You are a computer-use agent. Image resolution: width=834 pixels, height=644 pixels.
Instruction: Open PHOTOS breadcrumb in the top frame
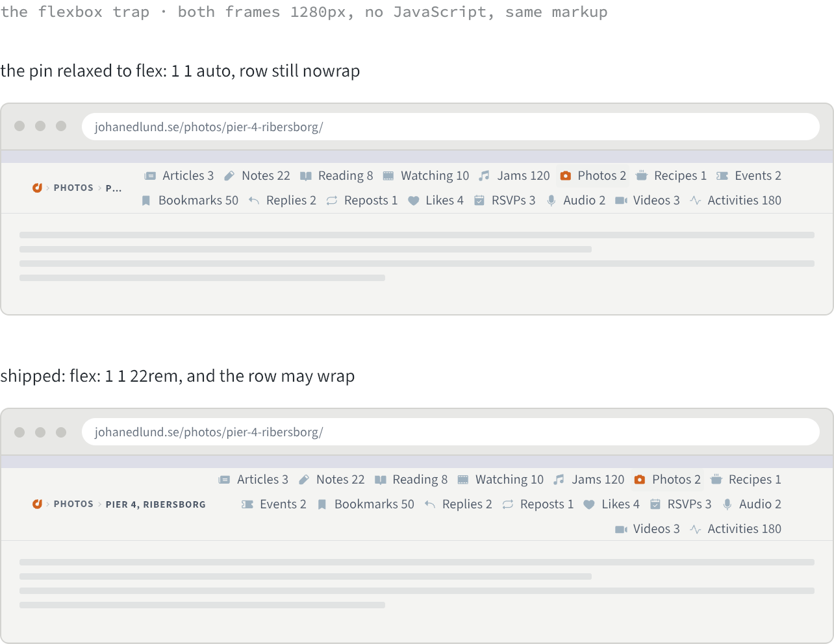point(73,188)
